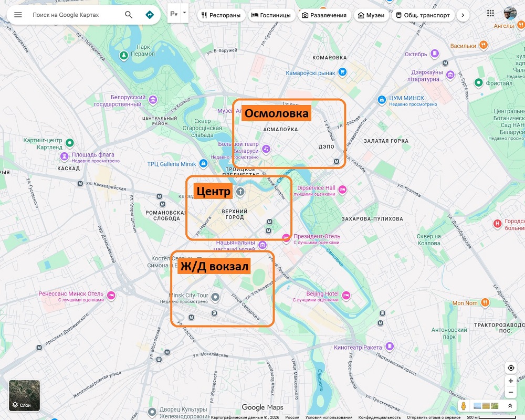525x420 pixels.
Task: Focus the Поиск на Google Картах field
Action: pyautogui.click(x=73, y=15)
